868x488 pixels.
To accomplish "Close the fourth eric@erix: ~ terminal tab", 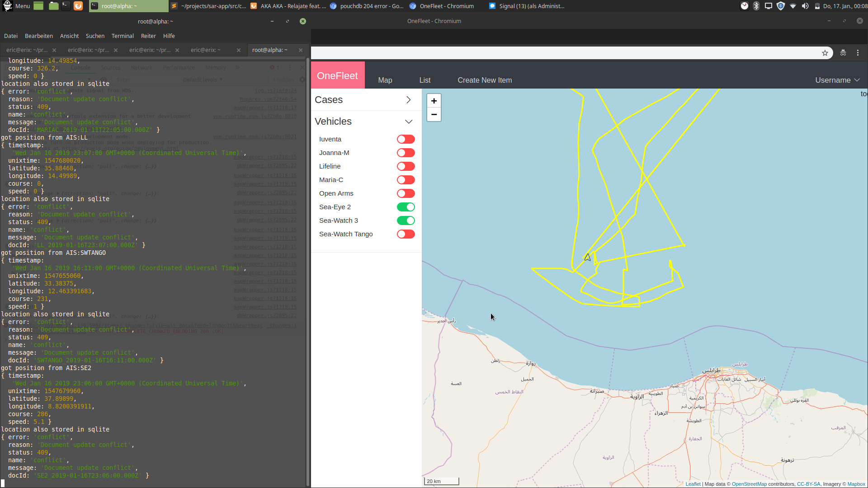I will pyautogui.click(x=239, y=50).
